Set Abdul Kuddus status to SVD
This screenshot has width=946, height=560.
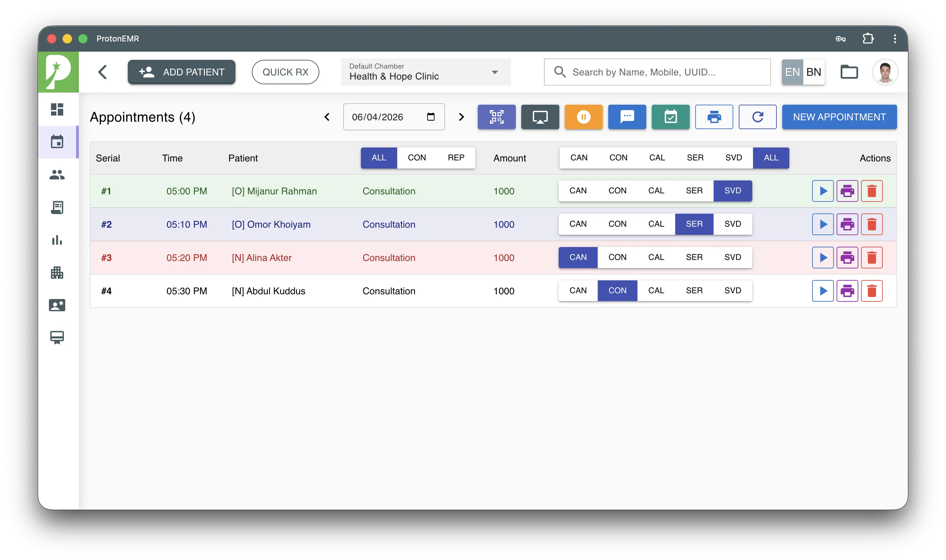pyautogui.click(x=732, y=291)
